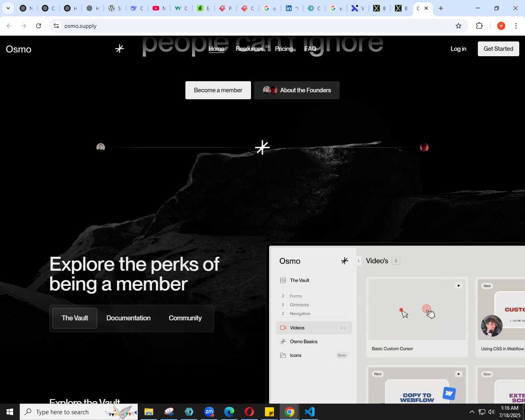The image size is (525, 420).
Task: Open File Explorer from the taskbar
Action: pyautogui.click(x=148, y=412)
